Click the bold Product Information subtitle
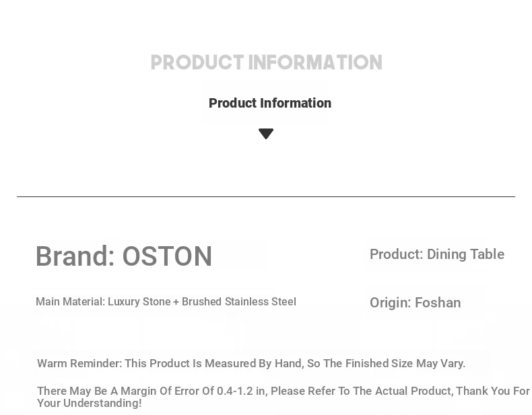Image resolution: width=532 pixels, height=415 pixels. [269, 103]
